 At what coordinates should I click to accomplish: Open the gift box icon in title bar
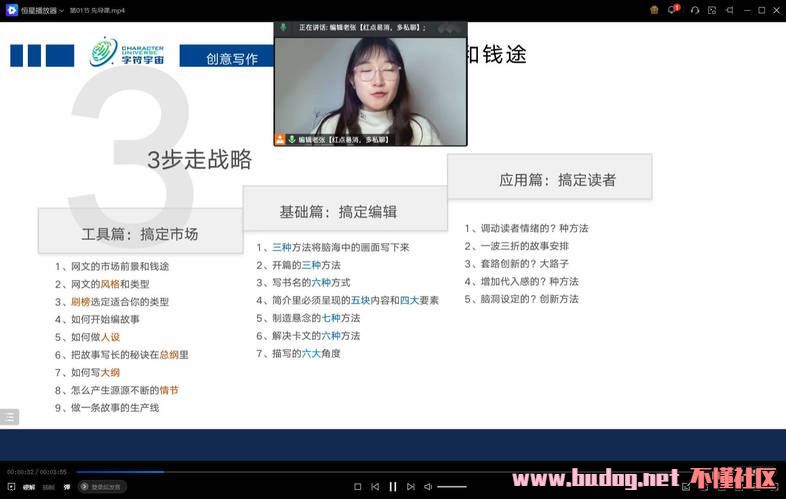tap(654, 10)
